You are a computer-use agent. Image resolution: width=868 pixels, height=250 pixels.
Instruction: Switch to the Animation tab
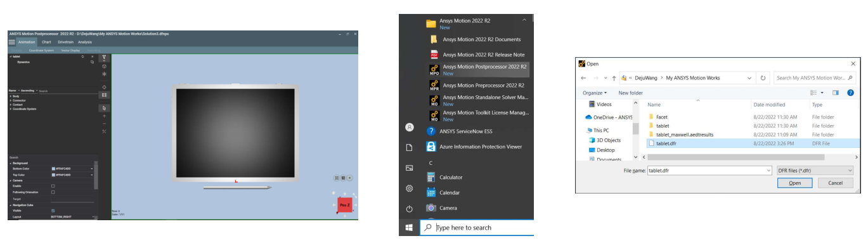pyautogui.click(x=27, y=42)
